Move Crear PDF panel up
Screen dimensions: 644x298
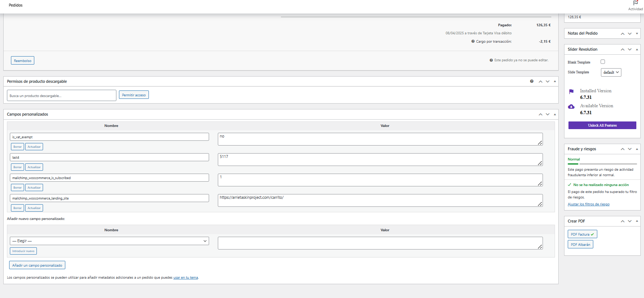point(622,221)
